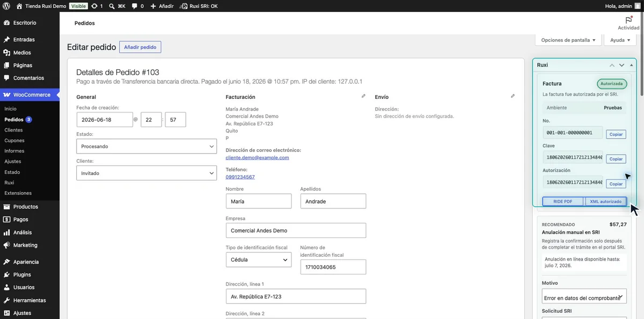Expand the Tipo de identificación fiscal dropdown
This screenshot has width=644, height=319.
coord(259,260)
